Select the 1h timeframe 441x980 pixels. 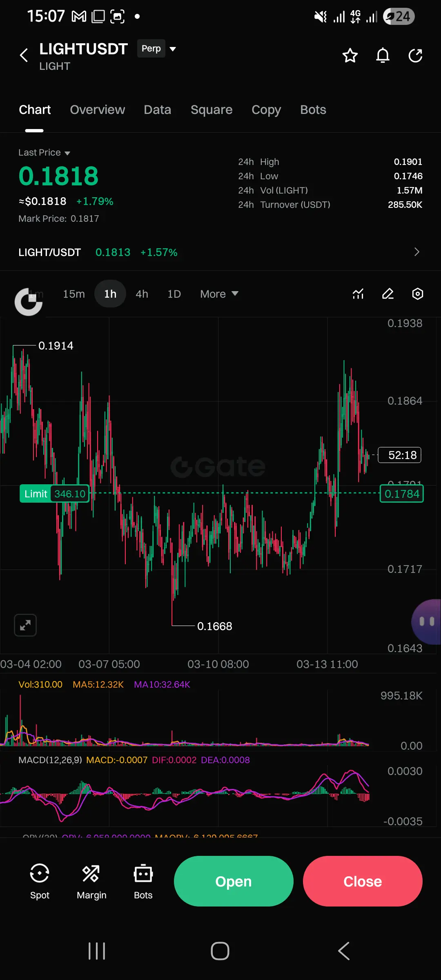tap(110, 294)
